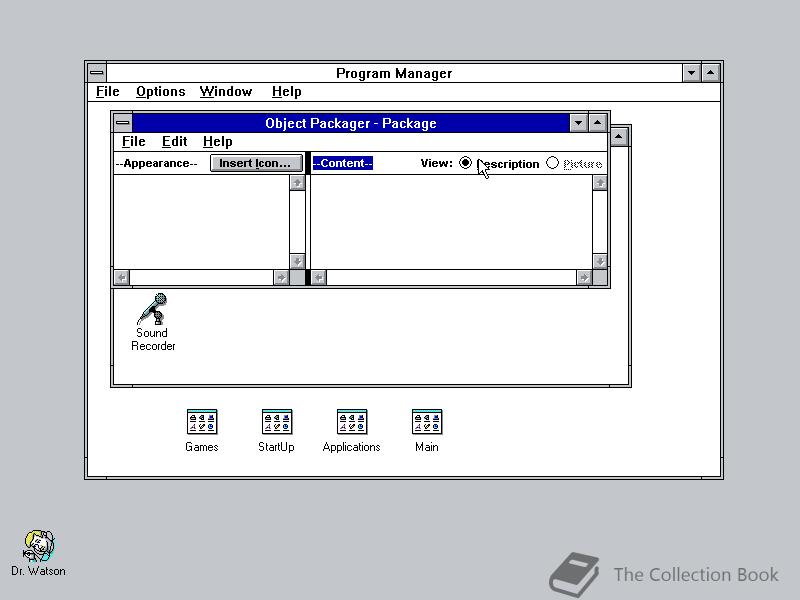Maximize the Object Packager window
Screen dimensions: 800x600
click(597, 123)
